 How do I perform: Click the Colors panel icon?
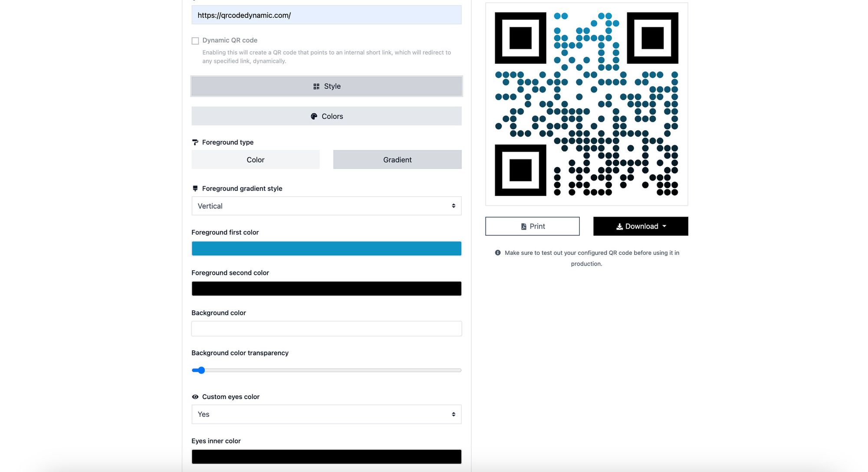pyautogui.click(x=313, y=116)
